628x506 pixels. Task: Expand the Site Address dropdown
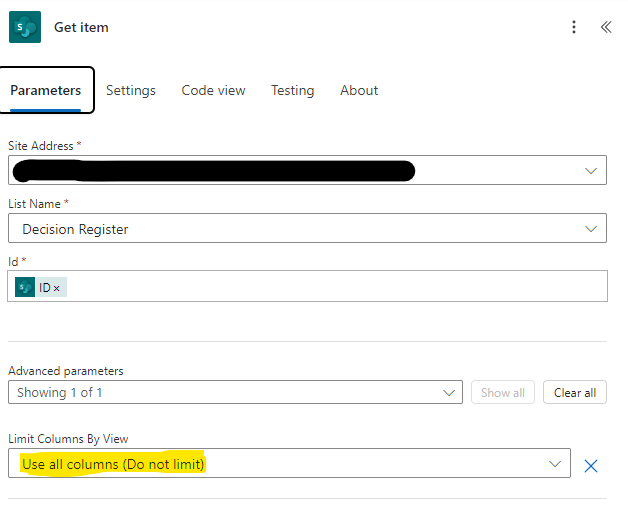coord(590,171)
